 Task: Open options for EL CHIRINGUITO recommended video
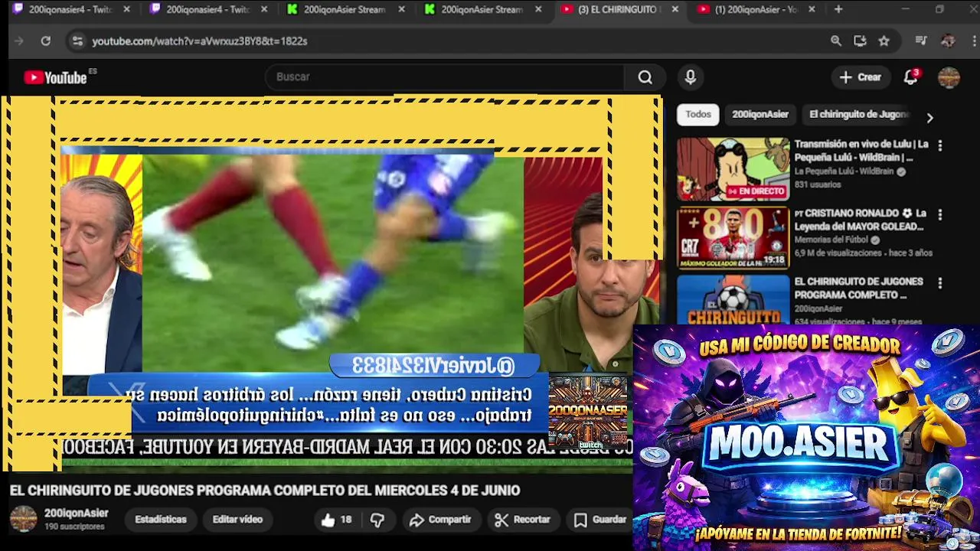click(940, 283)
